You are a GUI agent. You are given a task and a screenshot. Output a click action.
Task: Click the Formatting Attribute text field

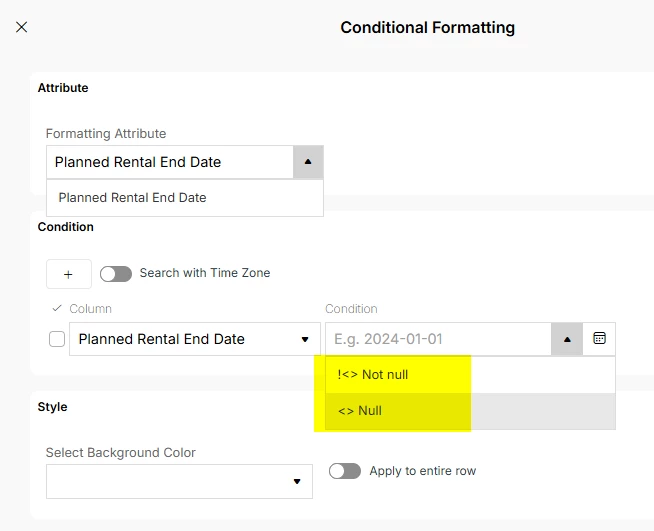tap(170, 162)
